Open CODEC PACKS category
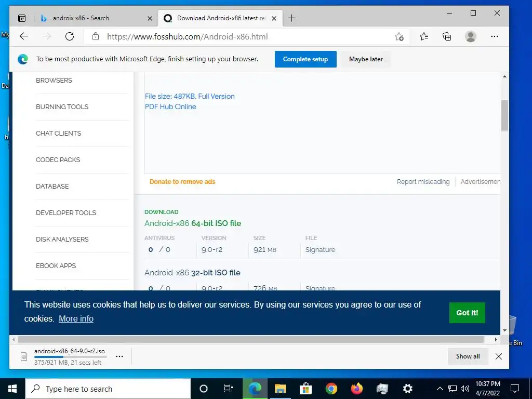This screenshot has height=399, width=532. [x=58, y=160]
